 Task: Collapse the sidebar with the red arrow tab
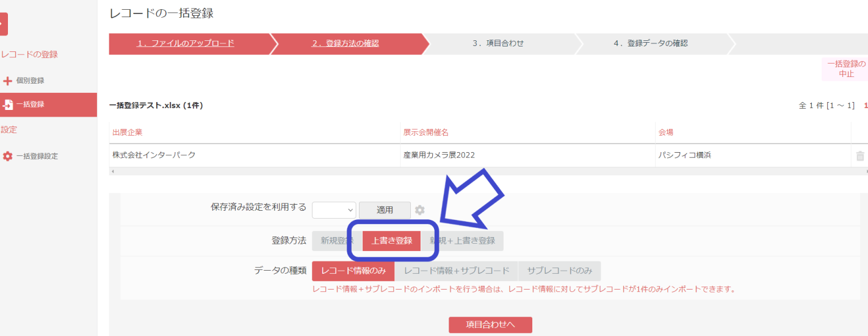click(3, 24)
